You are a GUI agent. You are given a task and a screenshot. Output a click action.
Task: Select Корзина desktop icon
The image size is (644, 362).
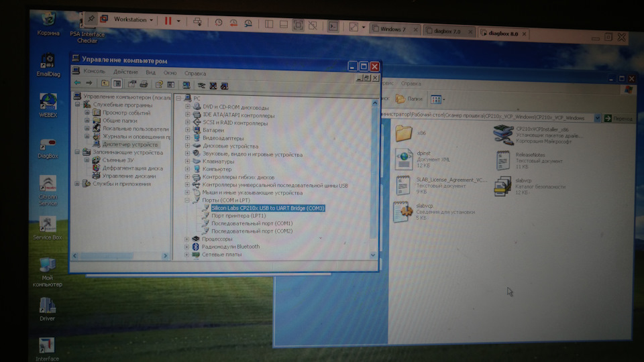coord(48,23)
